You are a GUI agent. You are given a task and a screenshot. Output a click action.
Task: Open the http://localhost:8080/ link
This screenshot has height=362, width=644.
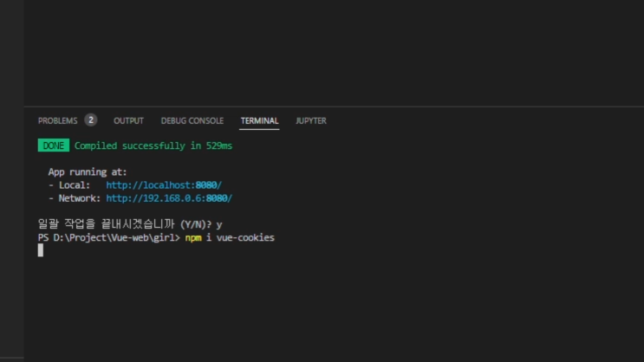tap(164, 185)
